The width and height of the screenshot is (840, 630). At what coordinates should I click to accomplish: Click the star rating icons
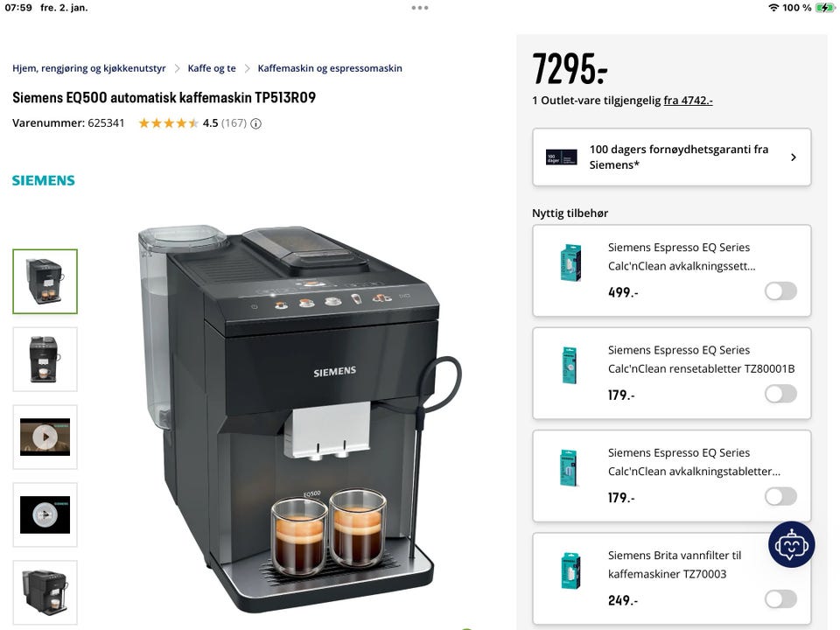click(x=168, y=123)
